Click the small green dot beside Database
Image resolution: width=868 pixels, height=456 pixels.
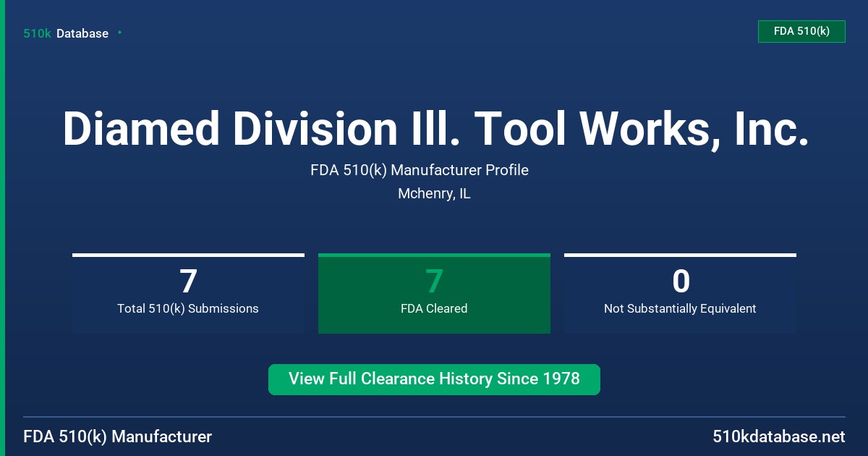[x=119, y=33]
